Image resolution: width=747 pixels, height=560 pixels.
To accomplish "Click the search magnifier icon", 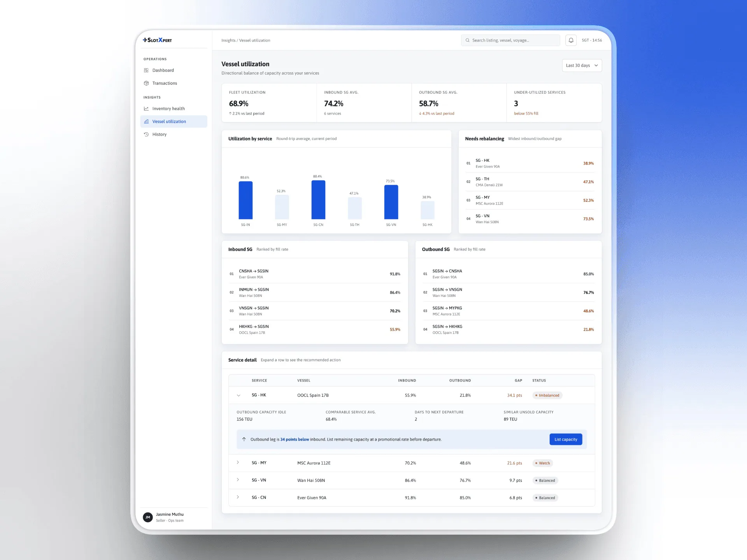I will [x=467, y=40].
